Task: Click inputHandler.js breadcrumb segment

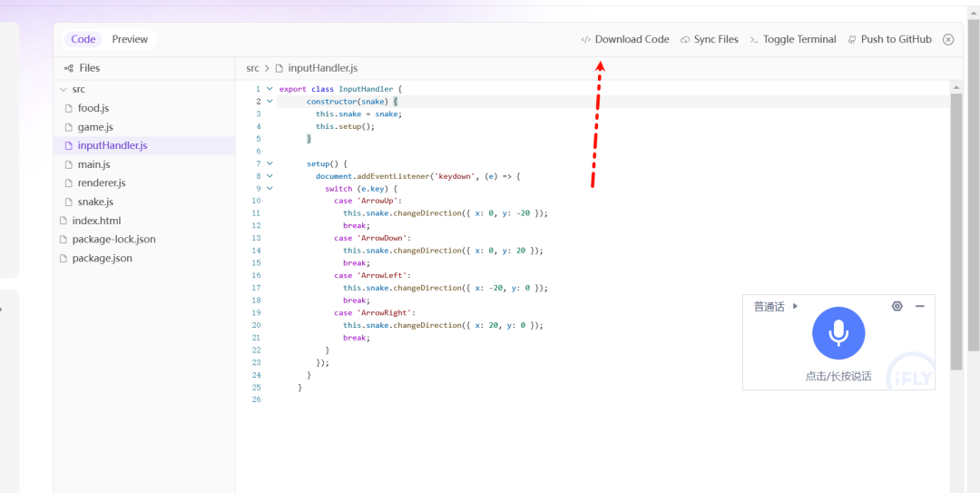Action: 322,68
